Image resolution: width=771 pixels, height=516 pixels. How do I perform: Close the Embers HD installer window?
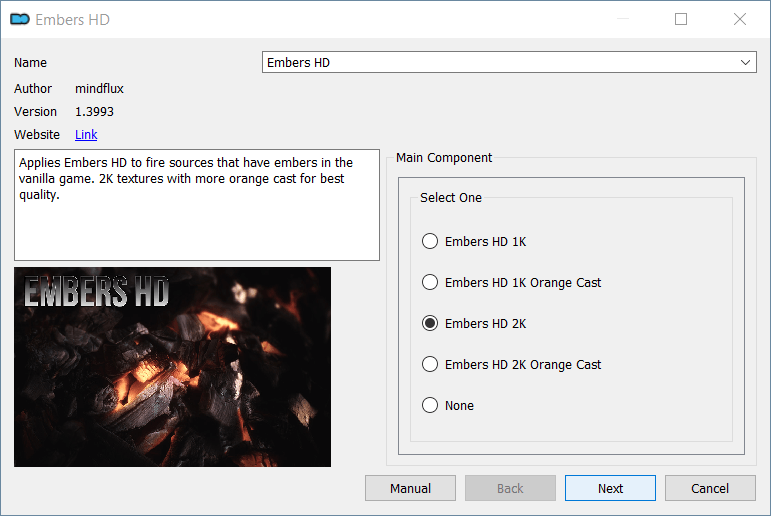pos(740,19)
